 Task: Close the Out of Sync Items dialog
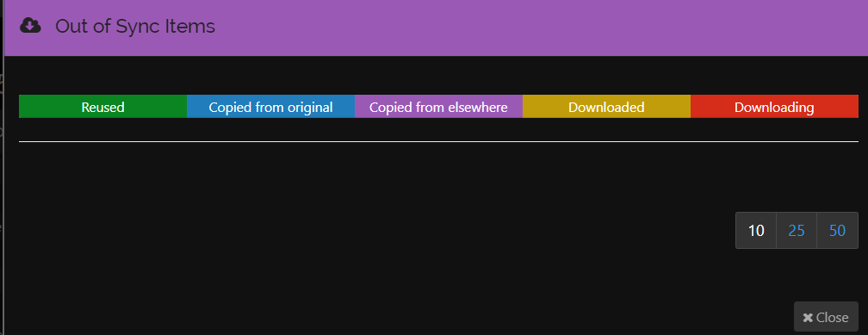(x=826, y=317)
